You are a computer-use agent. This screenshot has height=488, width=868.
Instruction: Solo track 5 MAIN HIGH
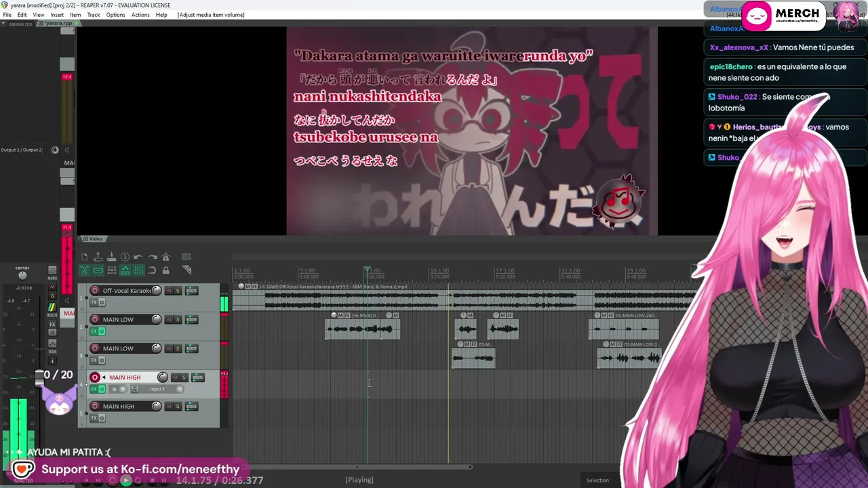point(178,406)
